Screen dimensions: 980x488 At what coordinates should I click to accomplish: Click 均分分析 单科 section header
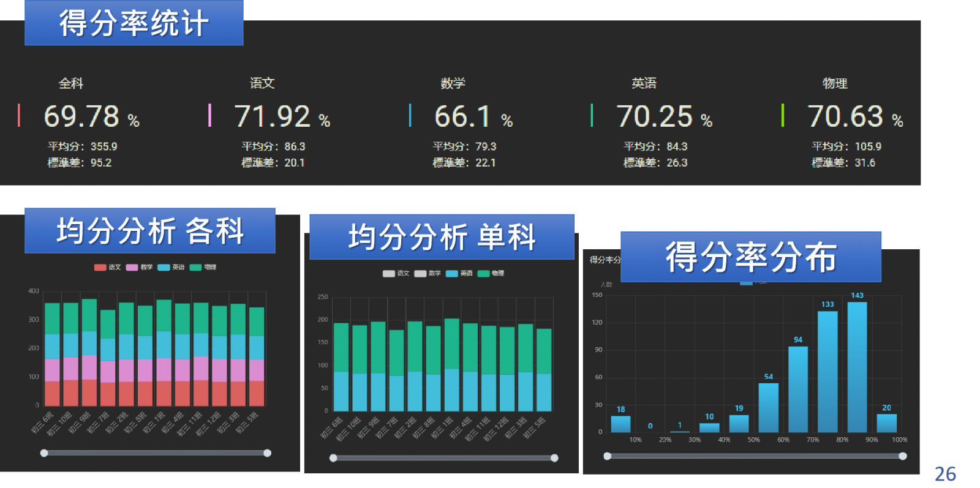[x=442, y=237]
